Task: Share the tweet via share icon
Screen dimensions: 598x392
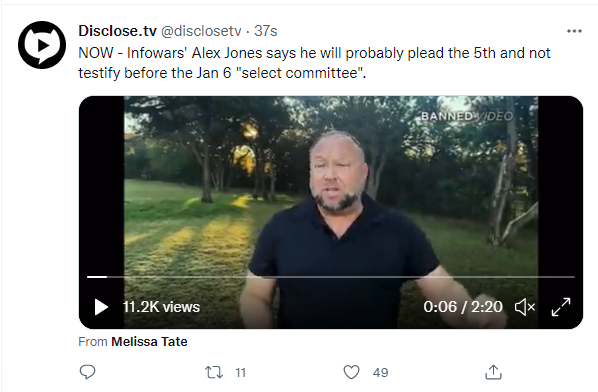Action: [493, 372]
